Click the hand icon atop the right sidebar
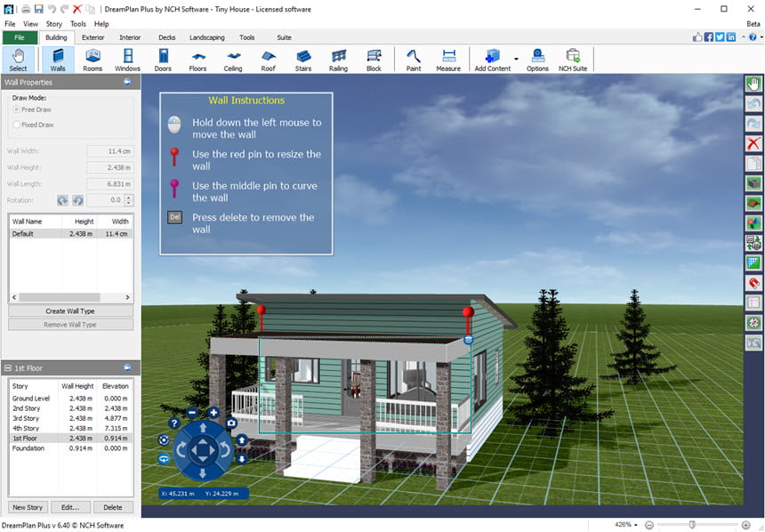The width and height of the screenshot is (765, 532). (753, 84)
